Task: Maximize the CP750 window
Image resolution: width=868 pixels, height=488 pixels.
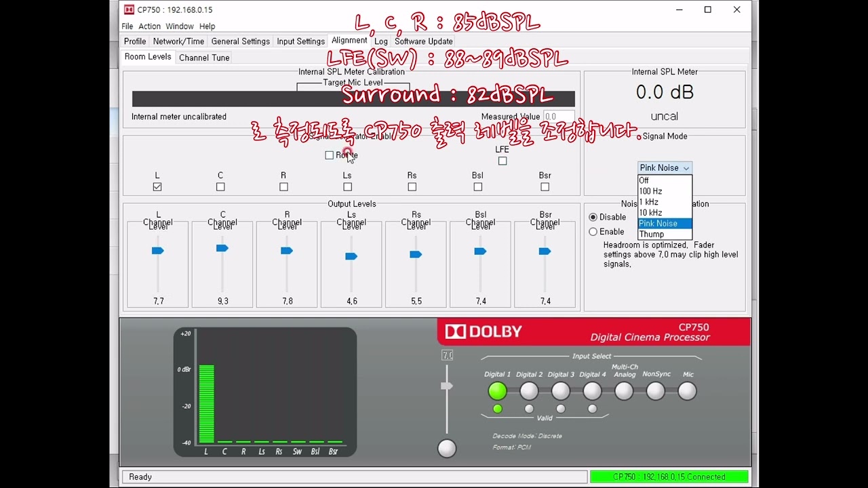Action: (x=707, y=9)
